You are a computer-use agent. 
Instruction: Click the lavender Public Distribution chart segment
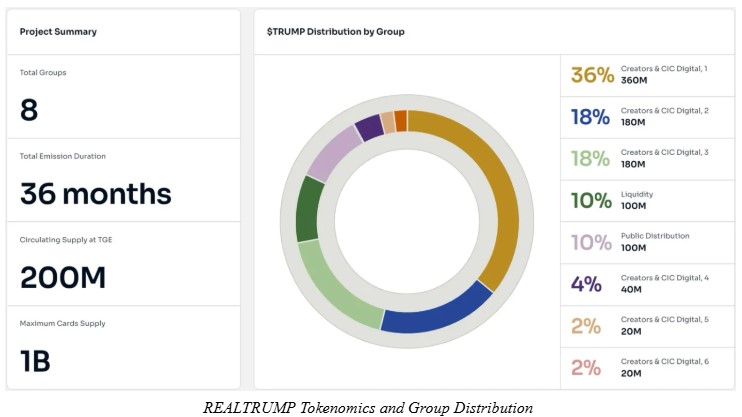click(x=333, y=153)
